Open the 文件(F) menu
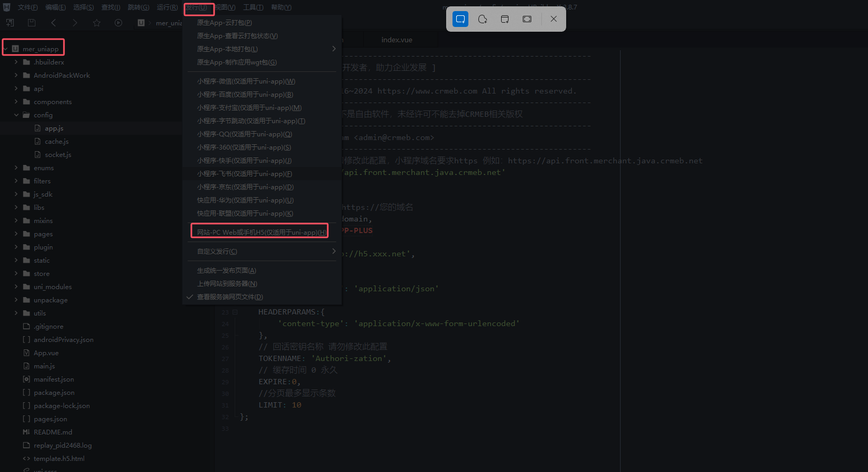 [x=28, y=7]
